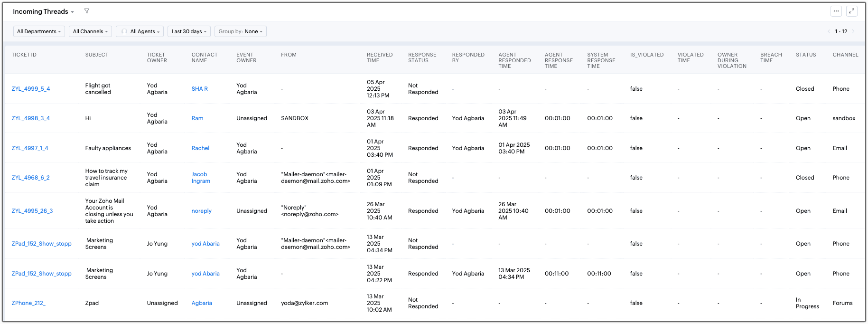Select the All Agents filter dropdown
Viewport: 868px width, 324px height.
(140, 32)
